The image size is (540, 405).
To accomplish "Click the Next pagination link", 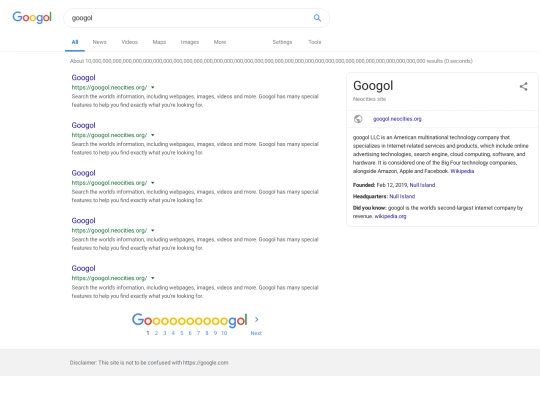I will [x=256, y=333].
